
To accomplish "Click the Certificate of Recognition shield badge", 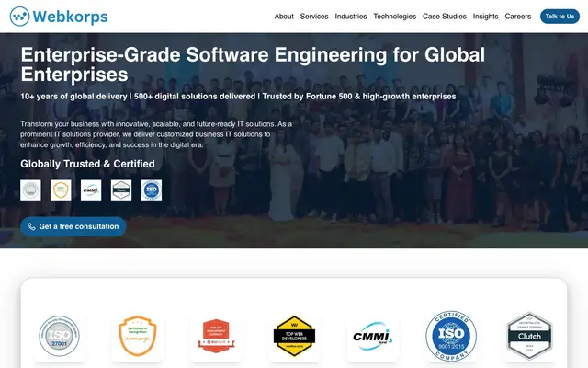I will [138, 336].
